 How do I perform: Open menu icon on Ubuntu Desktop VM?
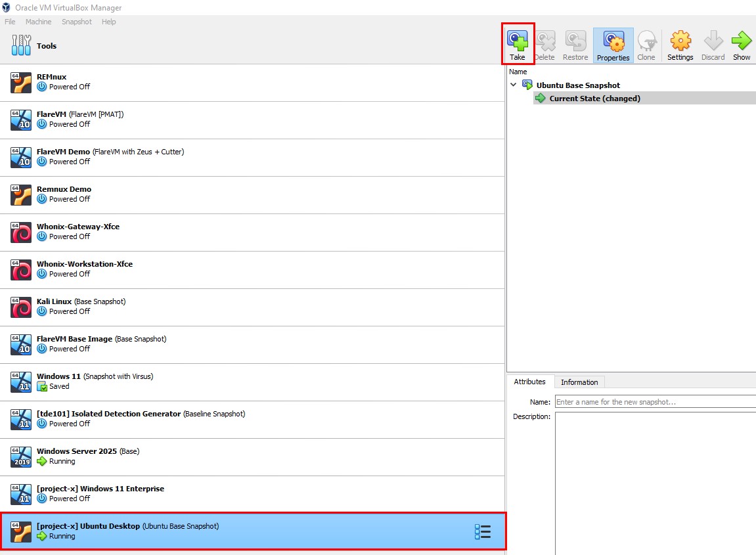pyautogui.click(x=482, y=531)
